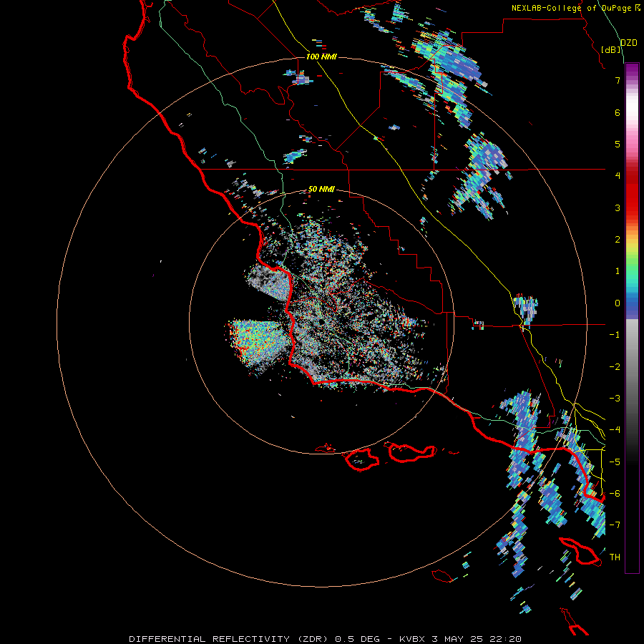Click the -5 value on the legend
The width and height of the screenshot is (644, 644).
pos(615,462)
